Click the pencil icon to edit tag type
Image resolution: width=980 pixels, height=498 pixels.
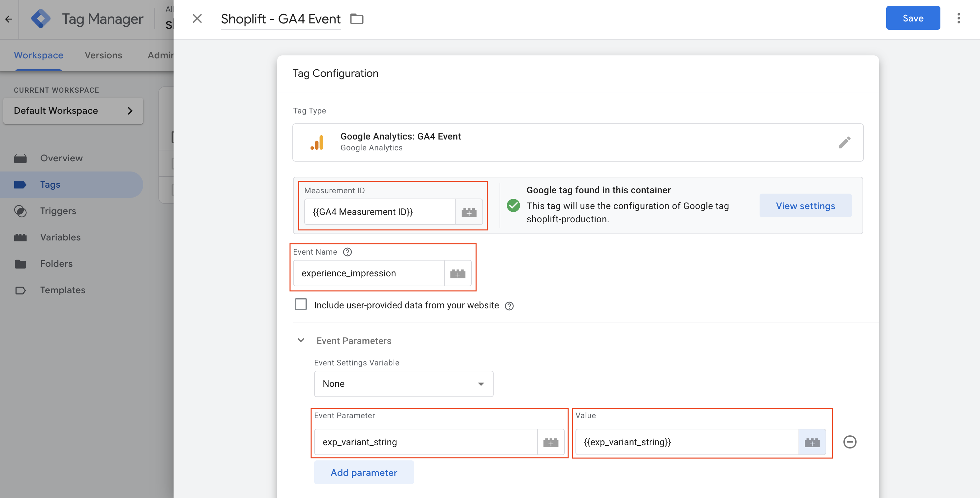(844, 142)
